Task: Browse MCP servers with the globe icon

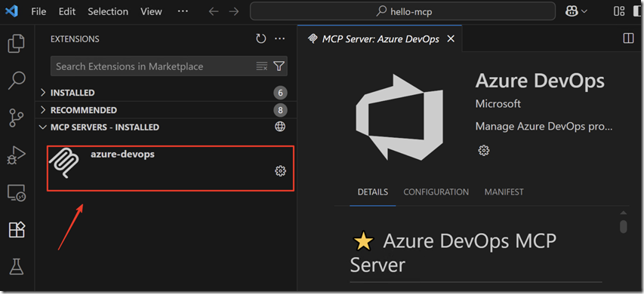Action: tap(280, 127)
